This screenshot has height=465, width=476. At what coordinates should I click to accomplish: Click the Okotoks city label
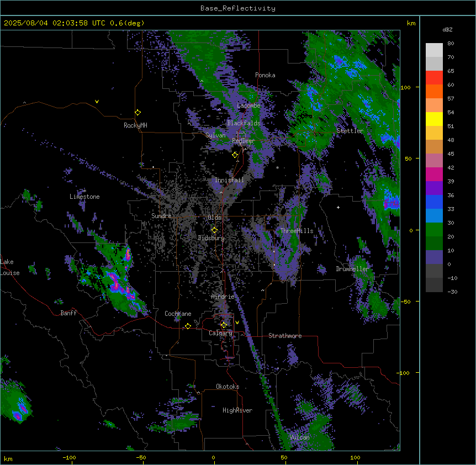coord(228,387)
